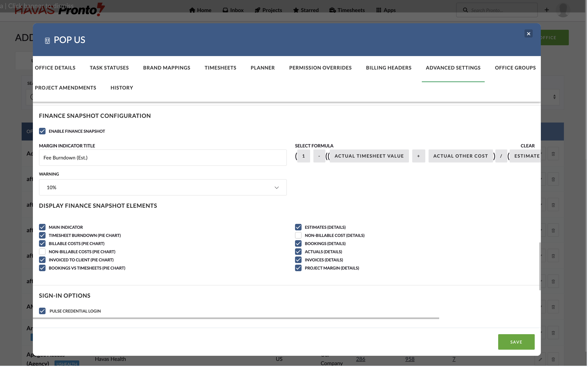Uncheck Enable Finance Snapshot
This screenshot has height=367, width=588.
click(x=42, y=131)
